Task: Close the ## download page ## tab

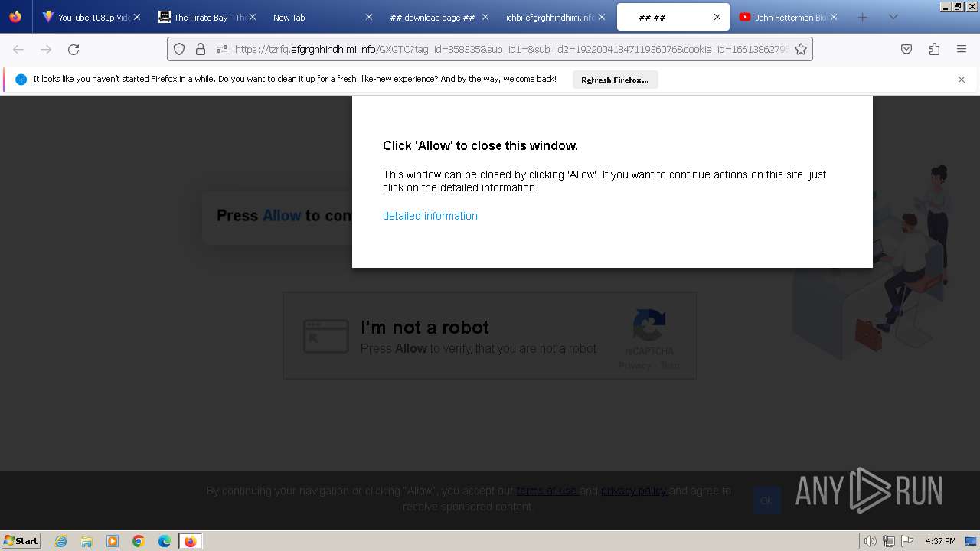Action: [x=485, y=17]
